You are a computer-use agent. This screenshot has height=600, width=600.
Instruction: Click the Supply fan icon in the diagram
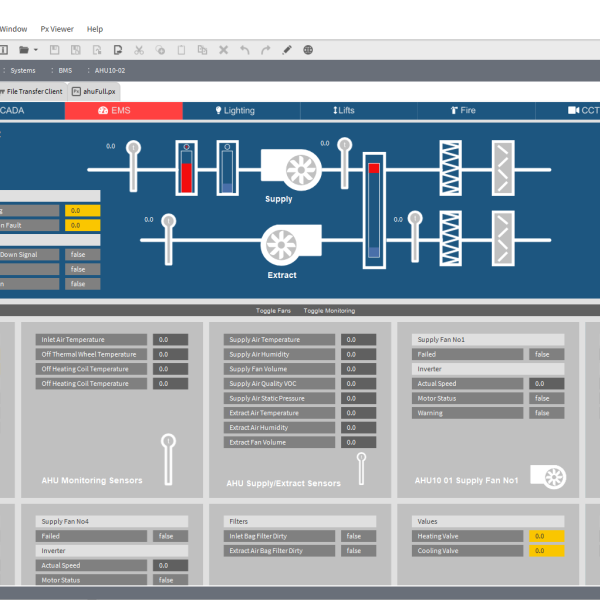point(291,166)
